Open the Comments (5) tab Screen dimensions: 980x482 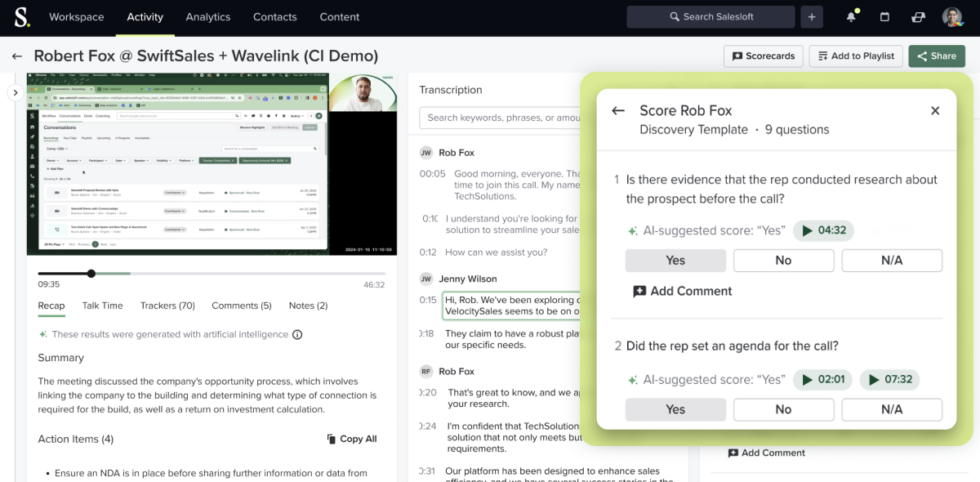(x=242, y=306)
